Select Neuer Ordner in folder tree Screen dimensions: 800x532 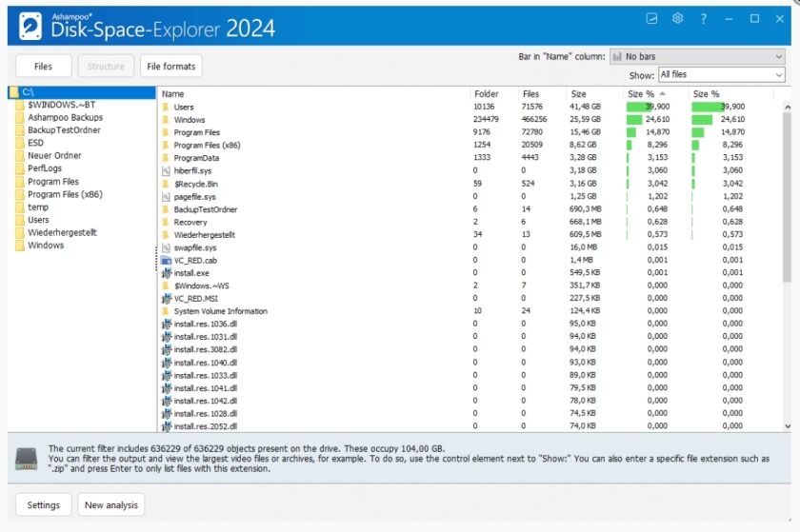tap(54, 155)
